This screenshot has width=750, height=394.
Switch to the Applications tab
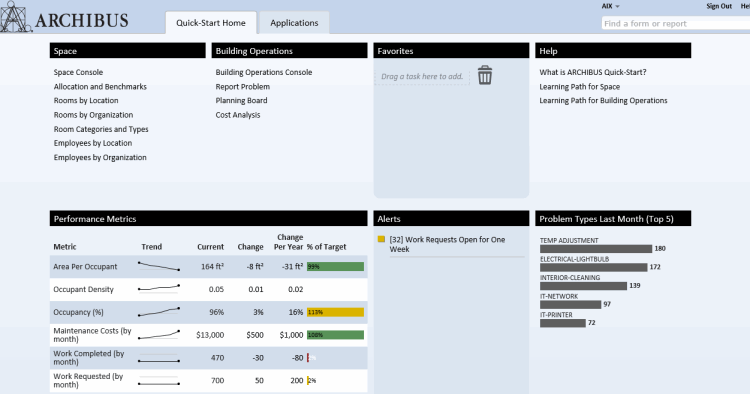(294, 23)
